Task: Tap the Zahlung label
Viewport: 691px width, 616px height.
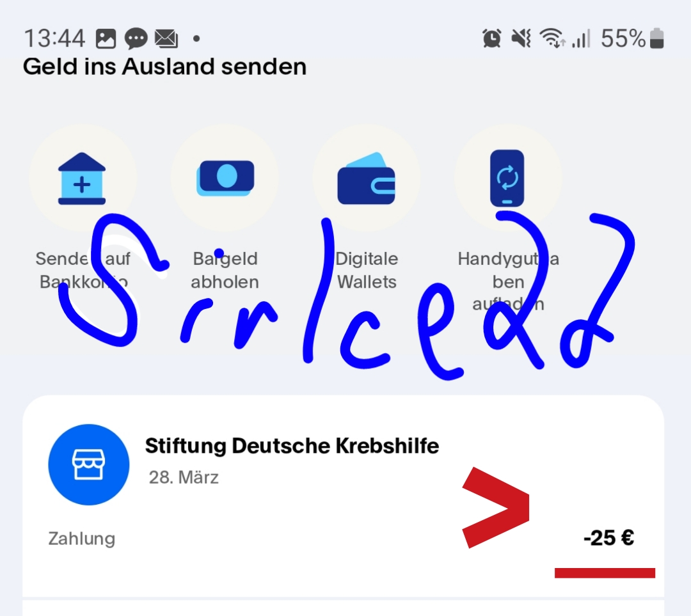Action: pos(81,539)
